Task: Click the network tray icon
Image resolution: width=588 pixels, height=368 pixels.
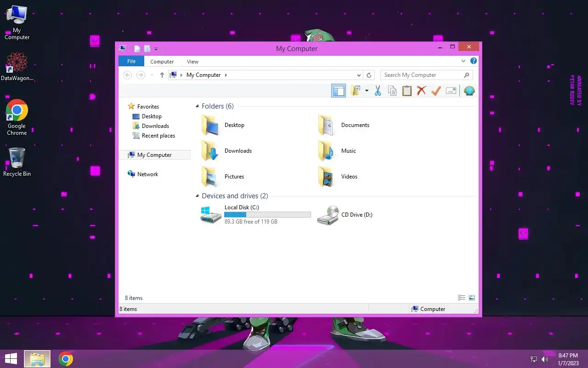Action: (534, 359)
